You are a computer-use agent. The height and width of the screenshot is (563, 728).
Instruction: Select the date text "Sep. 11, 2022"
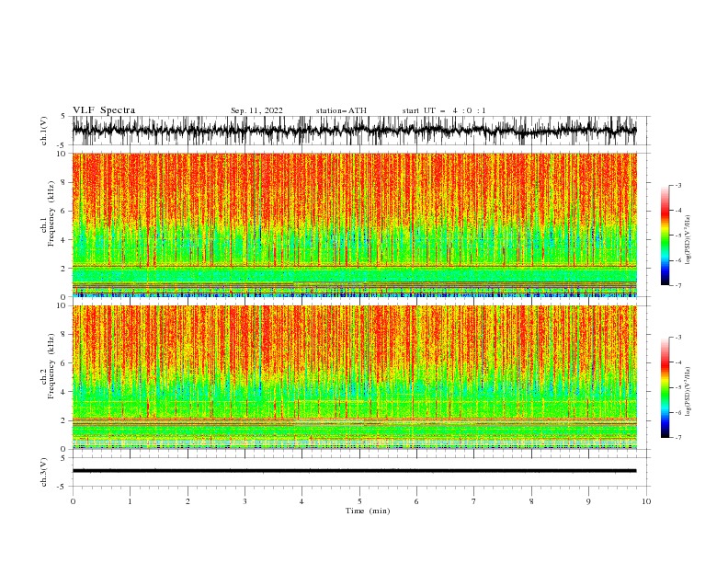256,110
